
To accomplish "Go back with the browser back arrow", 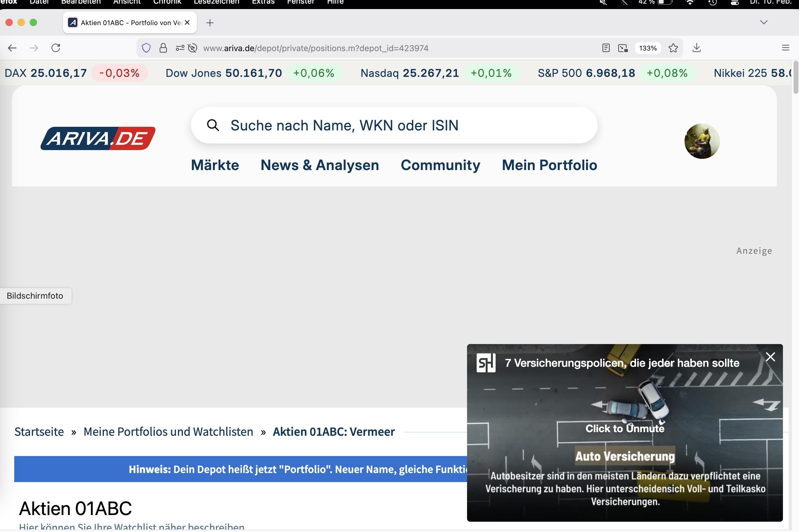I will (12, 48).
